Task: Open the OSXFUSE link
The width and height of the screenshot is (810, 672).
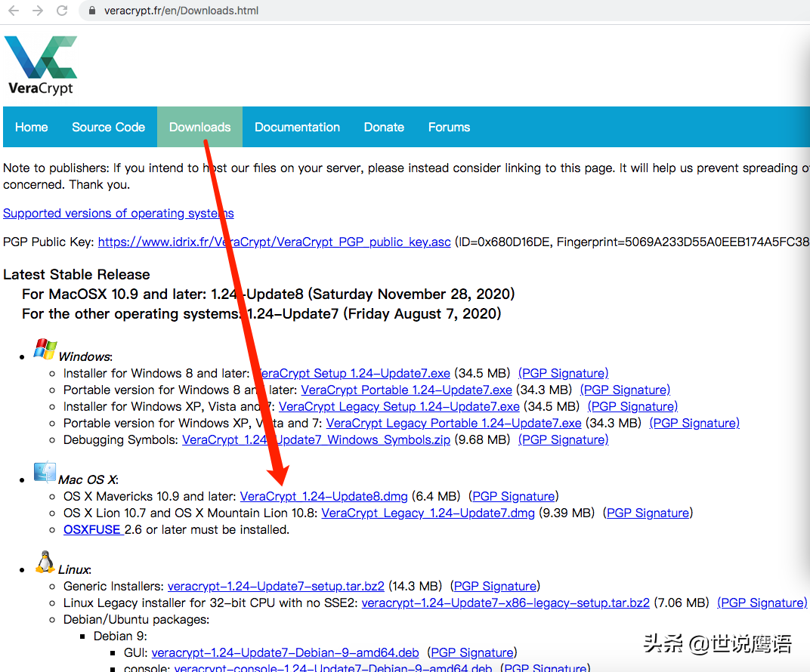Action: [x=92, y=529]
